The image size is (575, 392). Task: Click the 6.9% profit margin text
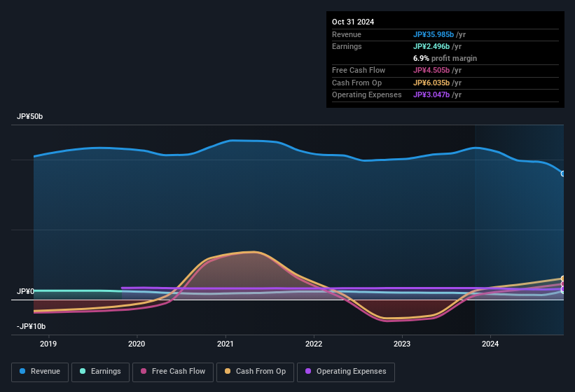tap(445, 58)
